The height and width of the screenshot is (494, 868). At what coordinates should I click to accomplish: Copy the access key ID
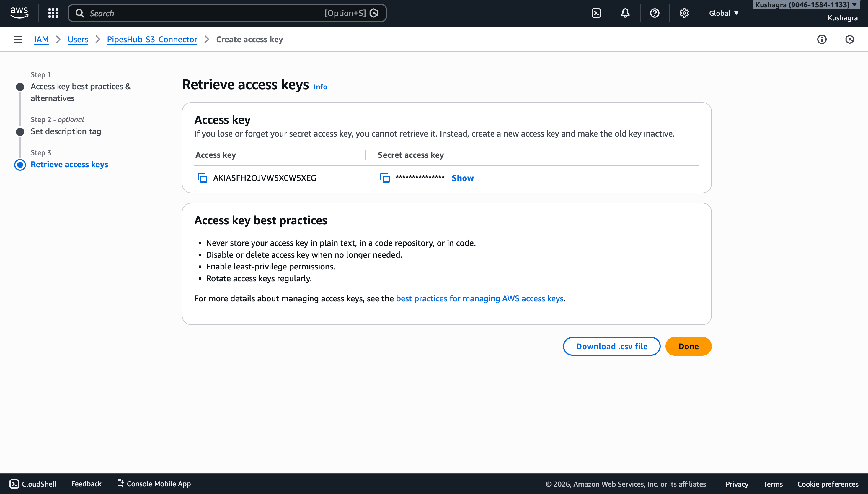(x=202, y=178)
